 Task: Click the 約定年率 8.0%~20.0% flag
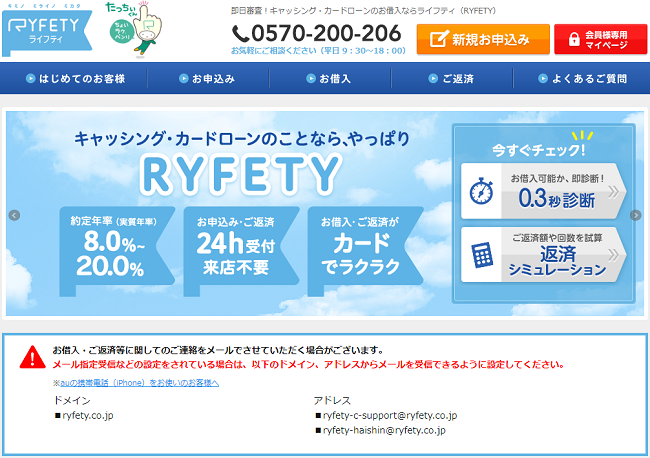(x=117, y=251)
